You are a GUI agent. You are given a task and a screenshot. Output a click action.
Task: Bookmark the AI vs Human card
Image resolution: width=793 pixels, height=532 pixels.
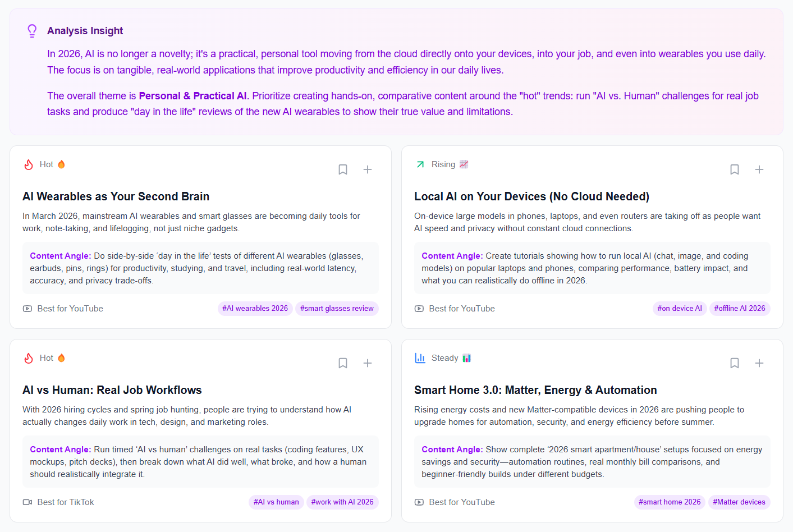pos(343,363)
